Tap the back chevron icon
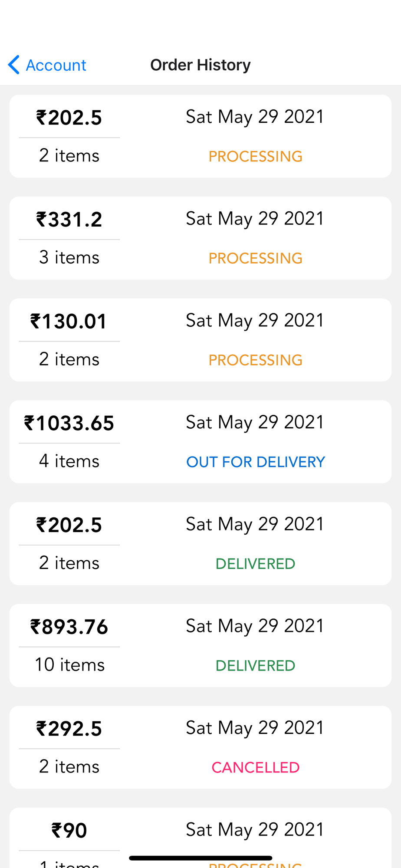Viewport: 401px width, 868px height. [x=14, y=65]
